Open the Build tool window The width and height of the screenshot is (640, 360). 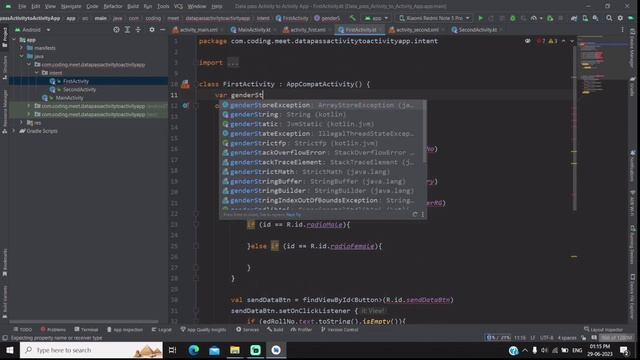275,329
